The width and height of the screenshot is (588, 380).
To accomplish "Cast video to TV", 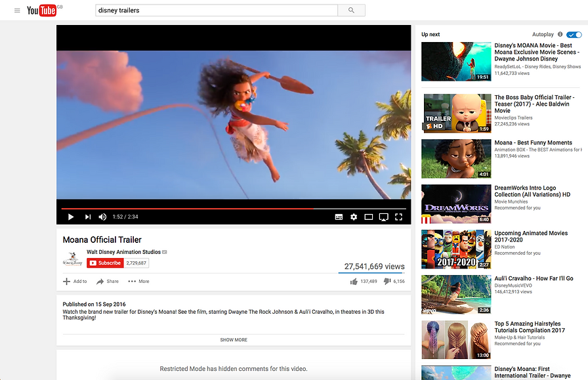I will coord(384,217).
